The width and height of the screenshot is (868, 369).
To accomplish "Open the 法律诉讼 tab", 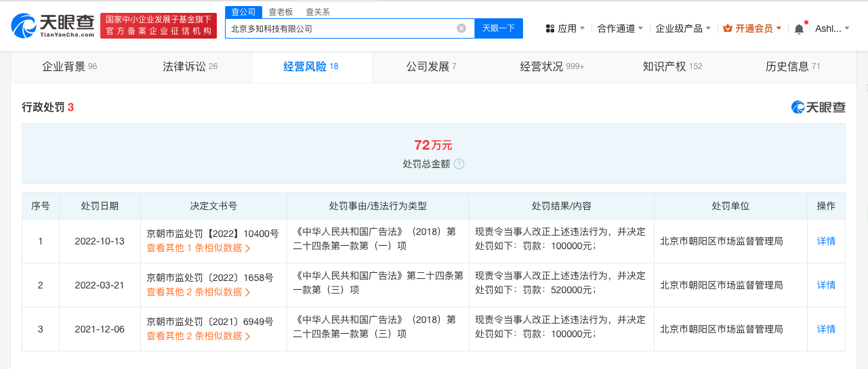I will tap(190, 66).
